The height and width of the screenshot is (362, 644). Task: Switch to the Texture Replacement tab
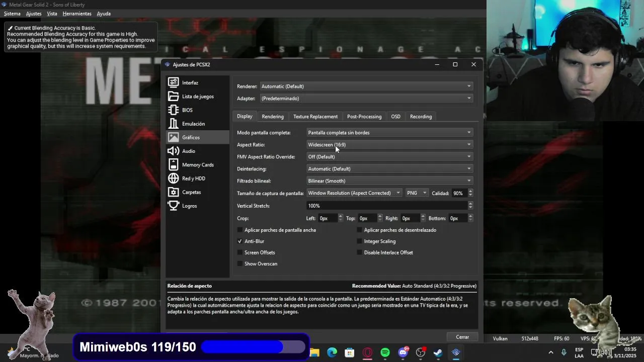[315, 117]
